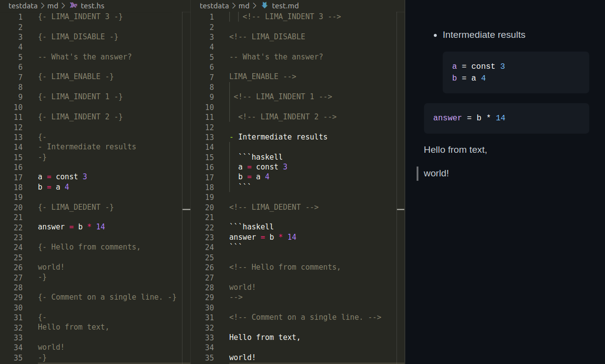The width and height of the screenshot is (605, 364).
Task: Open test.md breadcrumb item
Action: pyautogui.click(x=285, y=5)
